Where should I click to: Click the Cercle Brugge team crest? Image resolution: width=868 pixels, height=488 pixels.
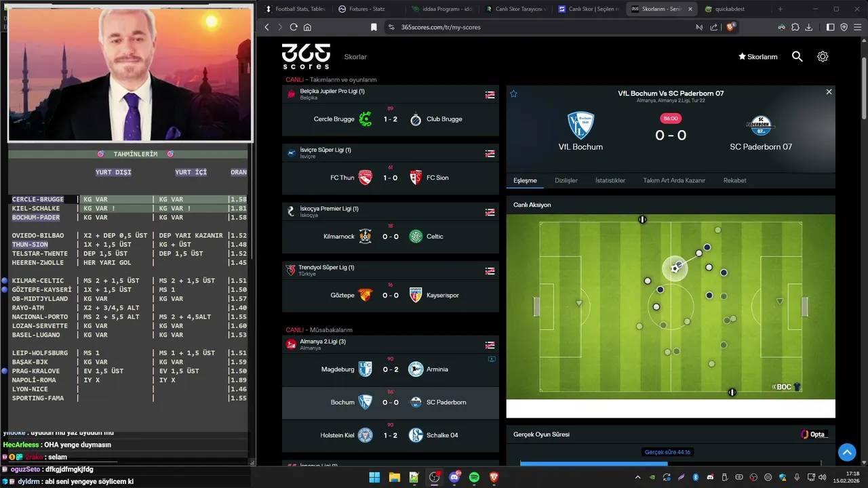(x=366, y=119)
